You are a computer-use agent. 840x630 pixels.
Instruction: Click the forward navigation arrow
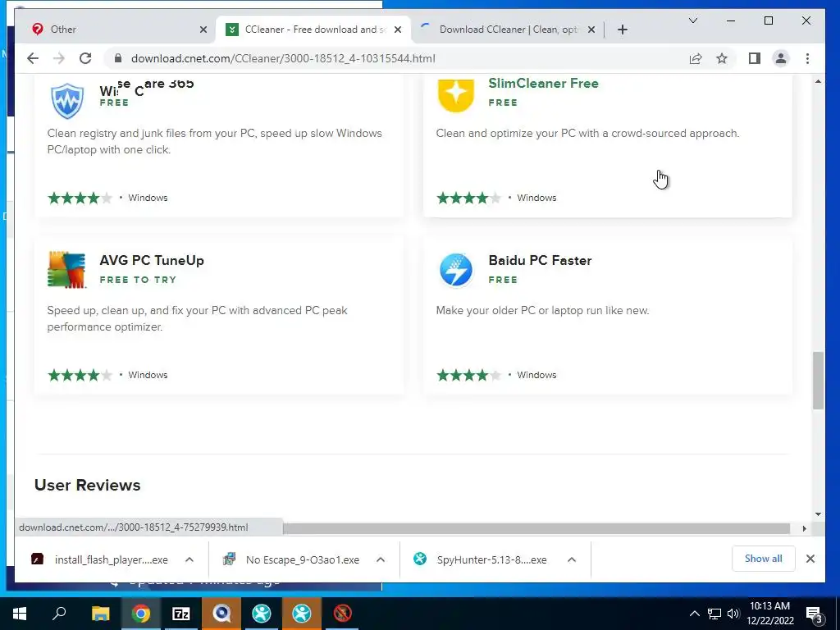coord(59,58)
